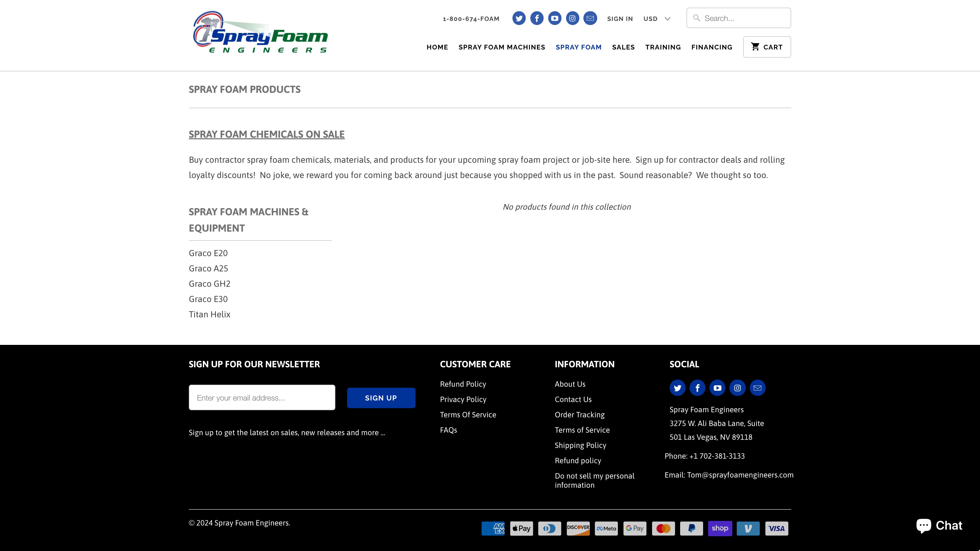This screenshot has width=980, height=551.
Task: Open the Titan Helix link
Action: (210, 315)
